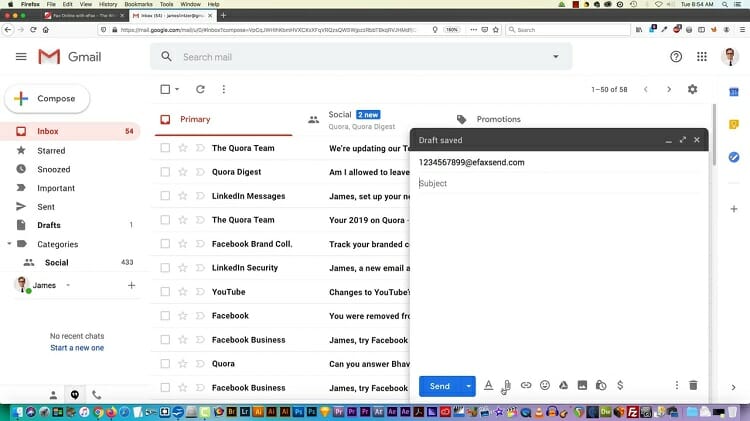Insert photo in compose window
The image size is (750, 421).
pos(582,385)
